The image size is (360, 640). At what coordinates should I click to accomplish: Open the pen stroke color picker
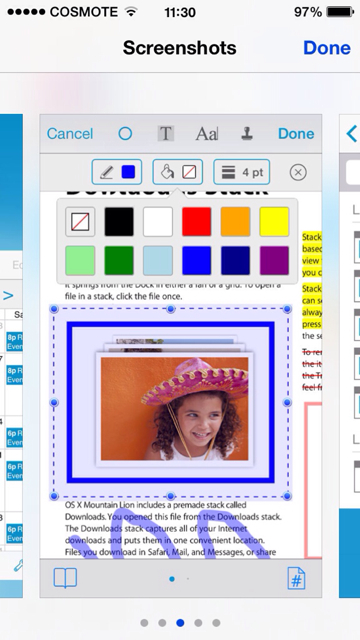click(x=117, y=172)
